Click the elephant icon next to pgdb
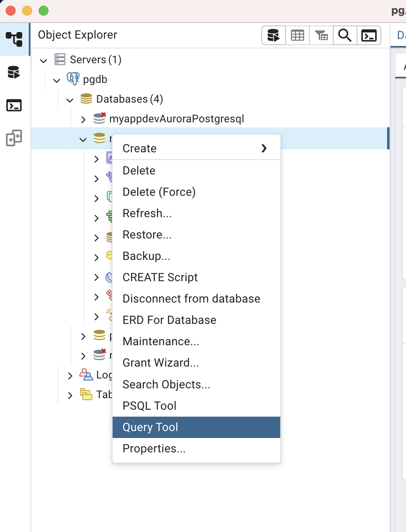 click(73, 79)
